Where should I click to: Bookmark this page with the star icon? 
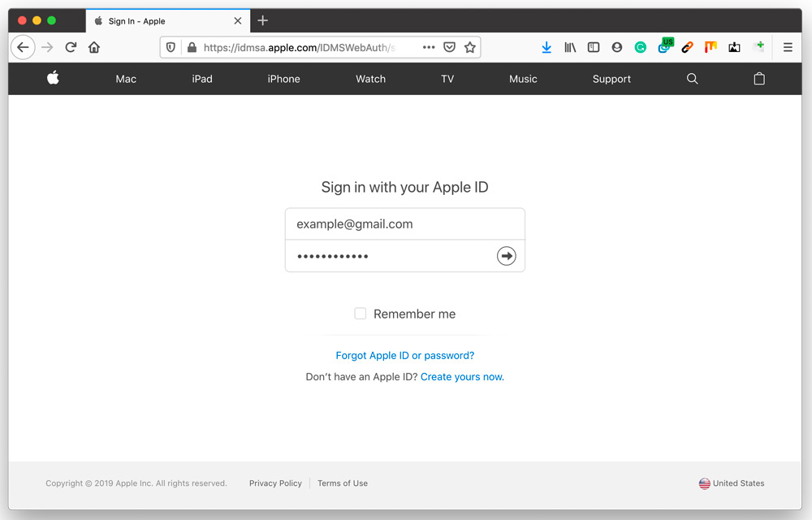click(x=470, y=47)
